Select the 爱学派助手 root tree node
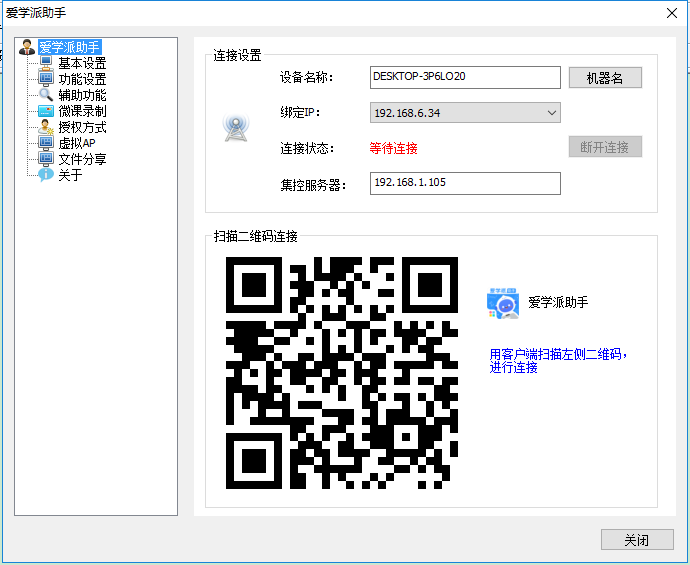This screenshot has width=690, height=565. (70, 47)
